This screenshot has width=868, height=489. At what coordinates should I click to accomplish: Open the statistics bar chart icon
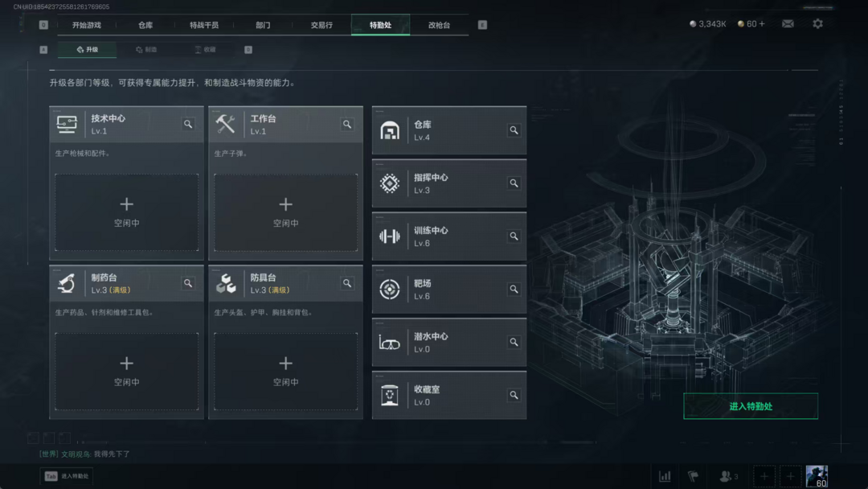pos(665,476)
